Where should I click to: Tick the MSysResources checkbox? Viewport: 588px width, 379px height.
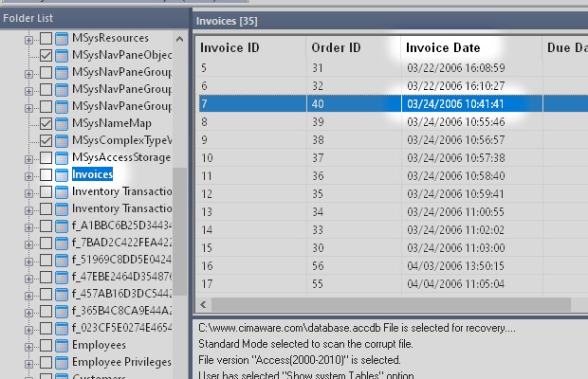pyautogui.click(x=46, y=38)
